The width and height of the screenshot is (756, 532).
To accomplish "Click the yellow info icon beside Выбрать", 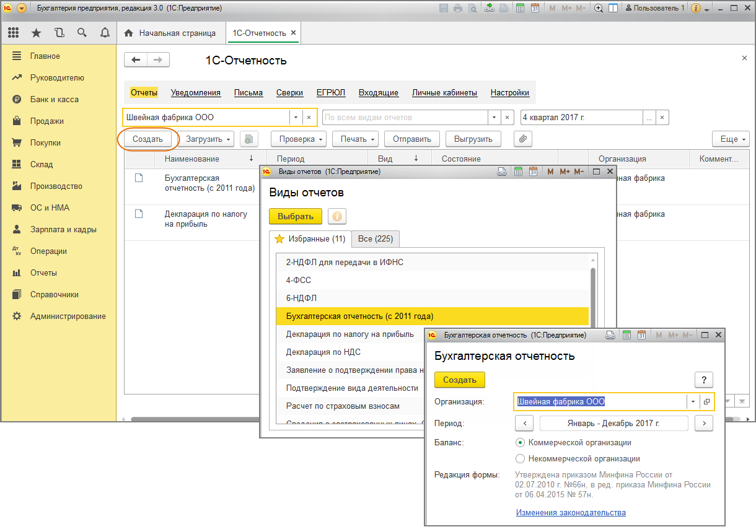I will 337,216.
